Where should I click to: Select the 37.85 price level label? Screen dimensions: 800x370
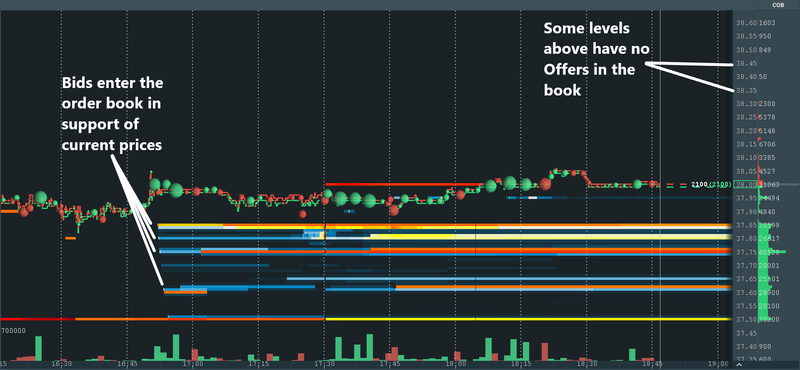pyautogui.click(x=746, y=226)
